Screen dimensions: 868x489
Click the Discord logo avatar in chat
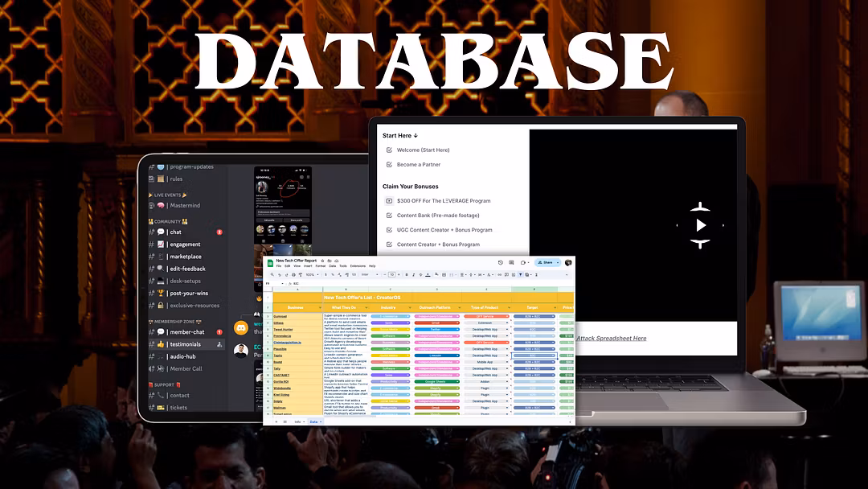240,327
